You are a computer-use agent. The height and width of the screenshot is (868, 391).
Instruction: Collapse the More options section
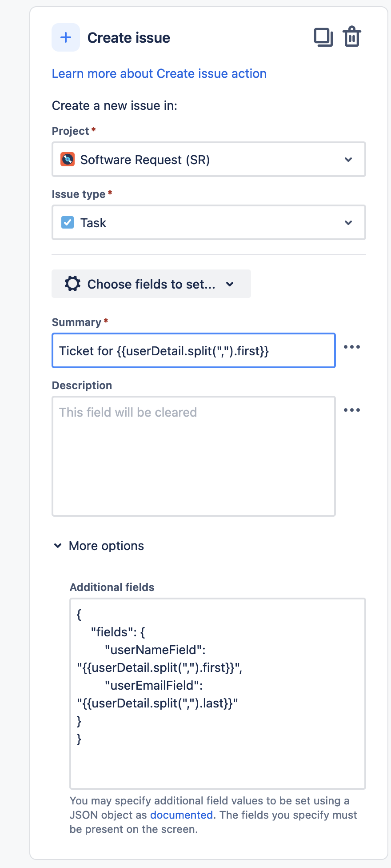click(58, 545)
